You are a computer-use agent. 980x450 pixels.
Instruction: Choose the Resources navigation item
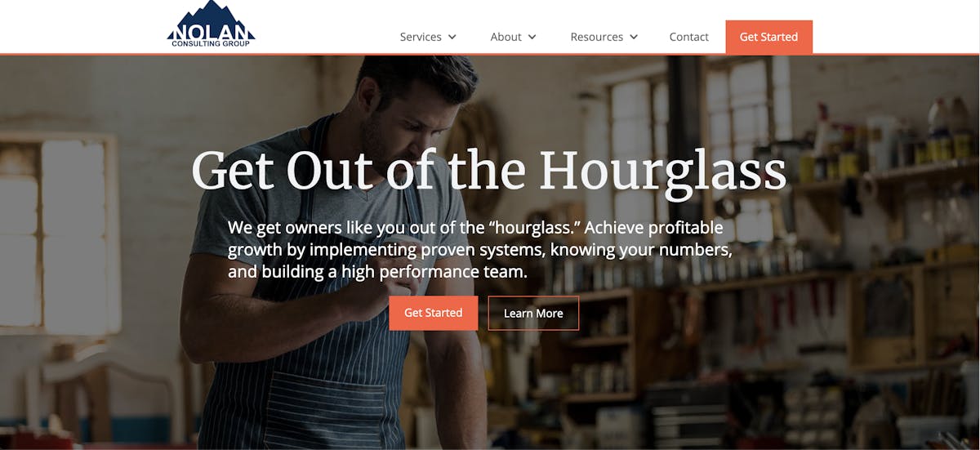(x=596, y=37)
